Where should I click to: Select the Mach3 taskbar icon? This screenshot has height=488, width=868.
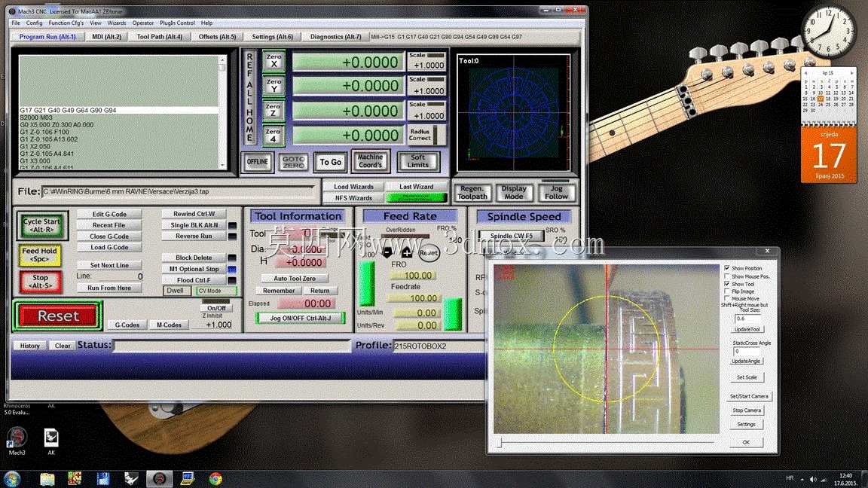tap(160, 479)
